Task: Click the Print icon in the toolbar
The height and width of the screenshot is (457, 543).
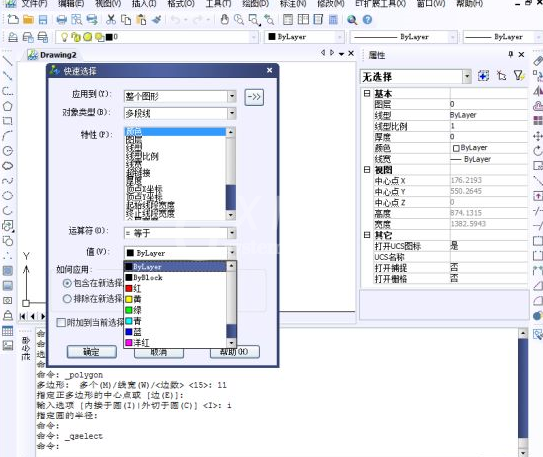Action: click(62, 19)
